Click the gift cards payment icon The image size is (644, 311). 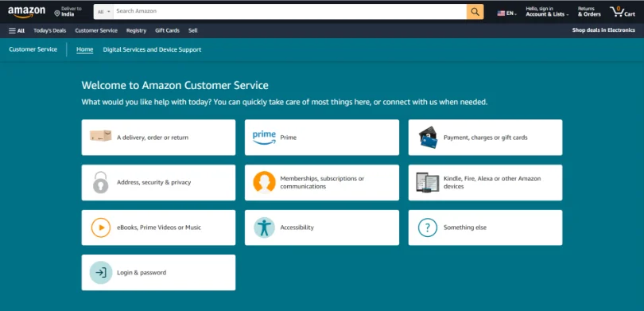[428, 138]
